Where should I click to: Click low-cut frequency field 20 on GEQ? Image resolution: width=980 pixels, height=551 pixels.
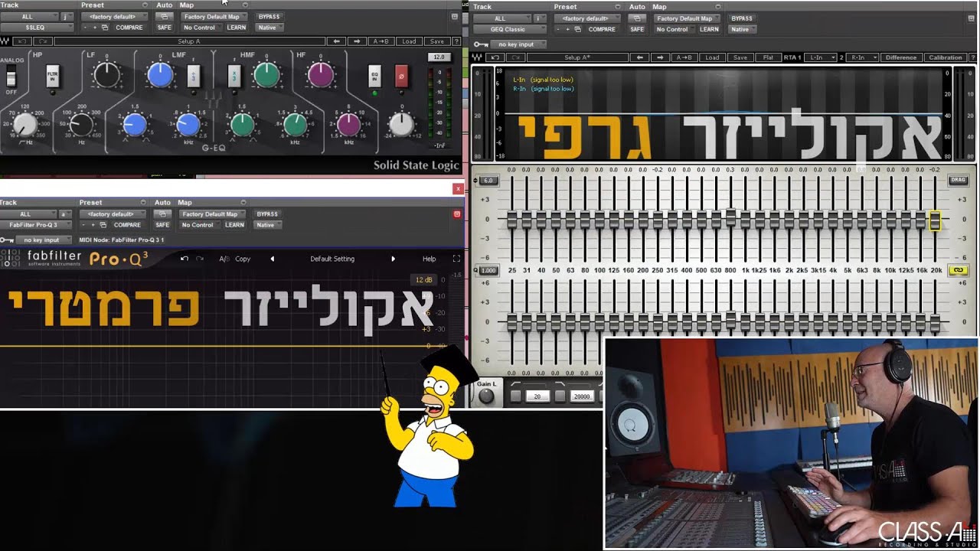point(537,396)
